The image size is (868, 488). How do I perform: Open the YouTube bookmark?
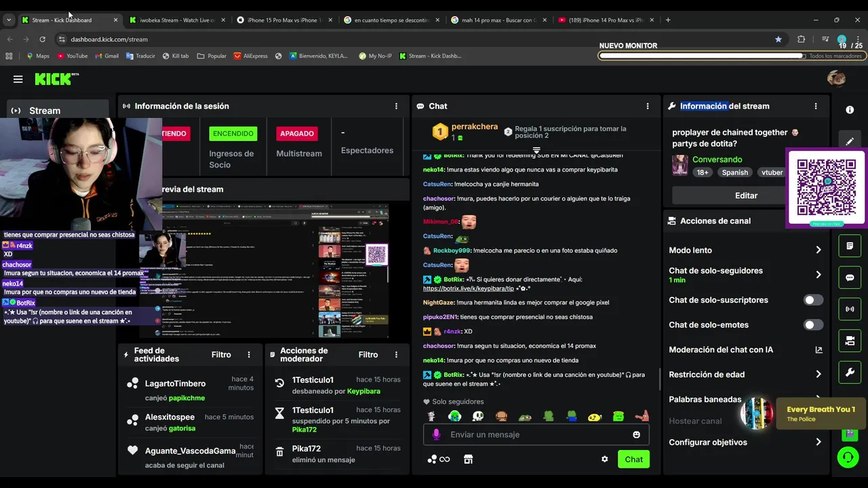coord(73,56)
